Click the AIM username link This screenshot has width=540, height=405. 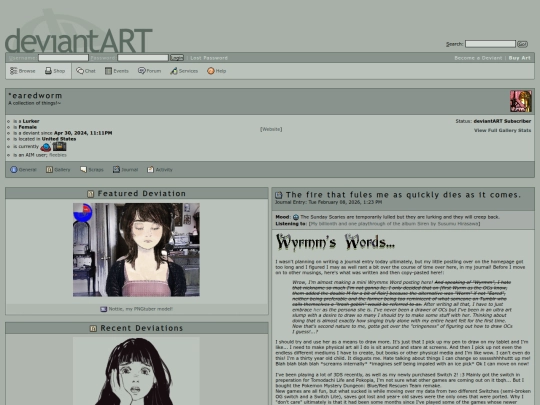(58, 155)
